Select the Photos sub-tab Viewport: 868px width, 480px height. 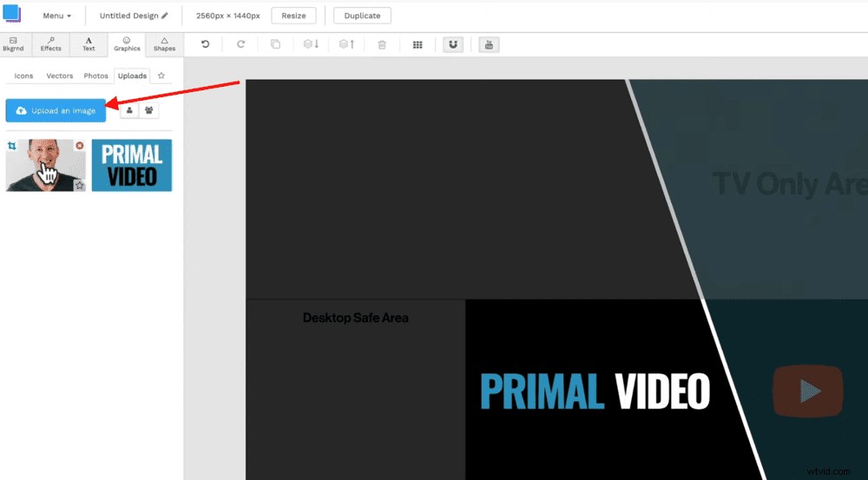(x=95, y=76)
